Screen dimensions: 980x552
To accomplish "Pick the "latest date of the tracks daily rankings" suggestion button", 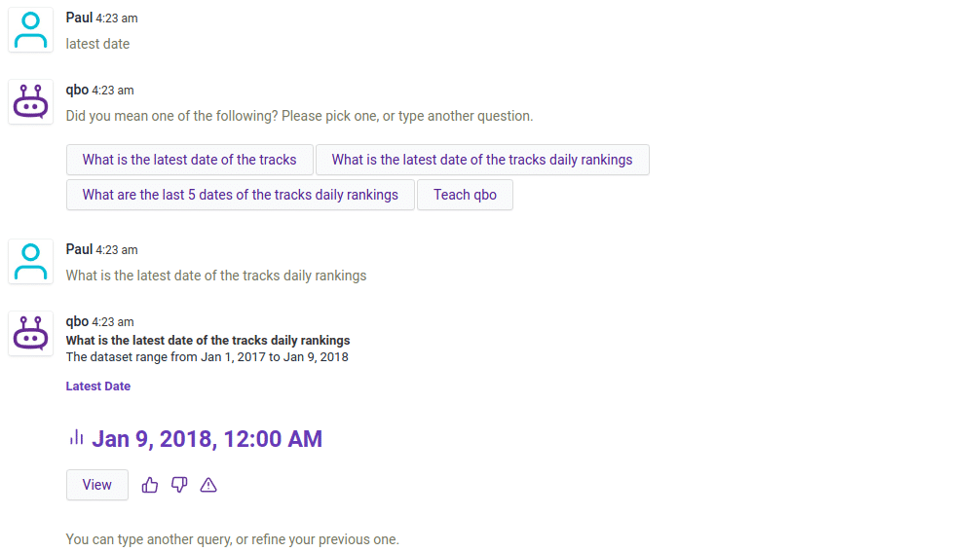I will click(x=482, y=160).
